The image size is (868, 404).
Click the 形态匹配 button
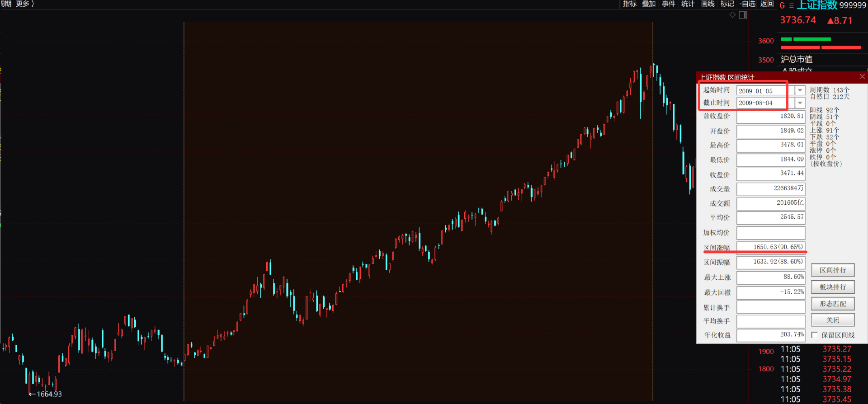pos(833,304)
